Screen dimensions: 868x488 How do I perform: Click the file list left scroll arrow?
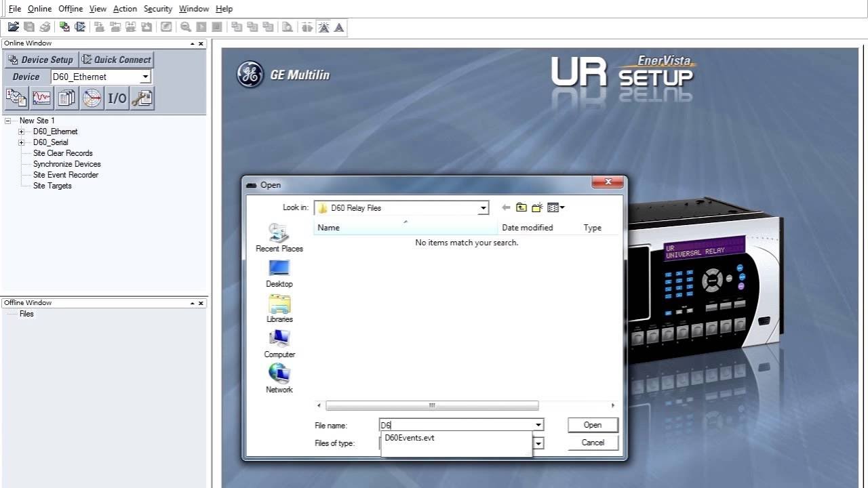[x=319, y=405]
